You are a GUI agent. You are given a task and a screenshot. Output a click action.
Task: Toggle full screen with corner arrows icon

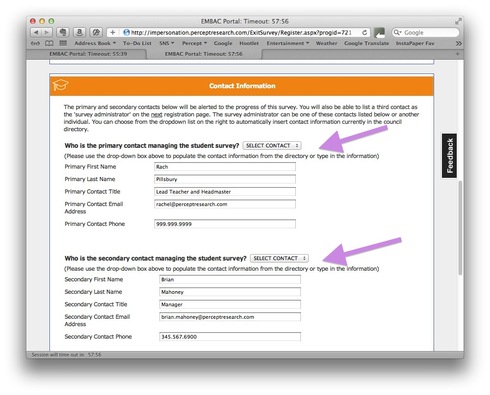point(458,21)
